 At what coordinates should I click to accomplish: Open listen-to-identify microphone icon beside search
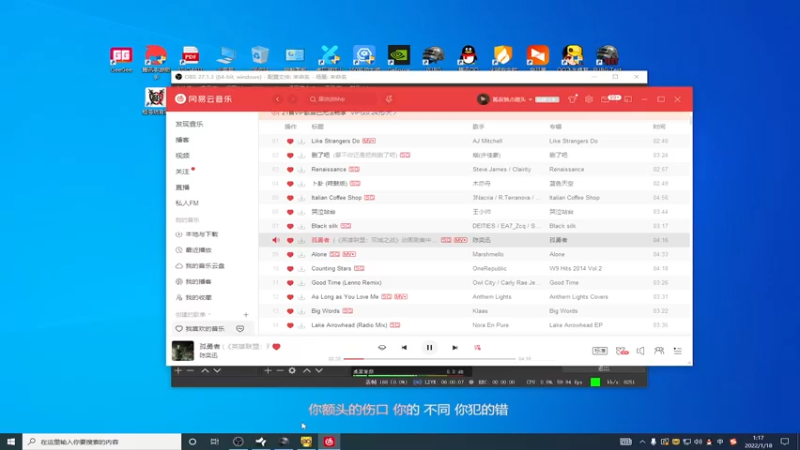coord(389,99)
